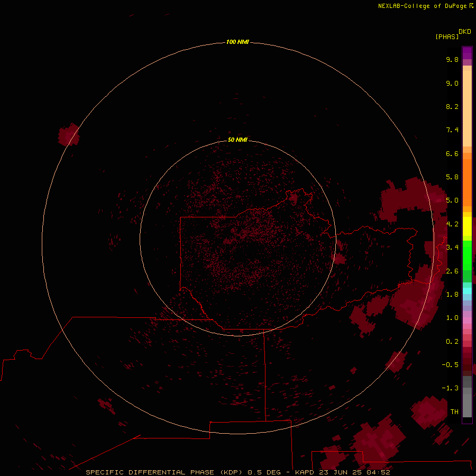Click the -0.5 color scale value
476x476 pixels.
point(450,365)
